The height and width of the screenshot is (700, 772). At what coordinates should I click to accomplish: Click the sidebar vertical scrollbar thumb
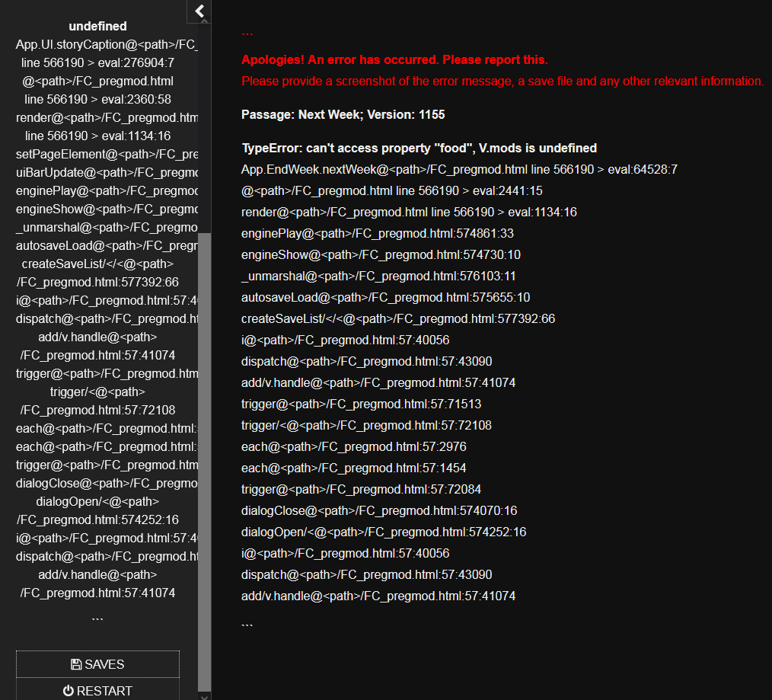point(204,457)
